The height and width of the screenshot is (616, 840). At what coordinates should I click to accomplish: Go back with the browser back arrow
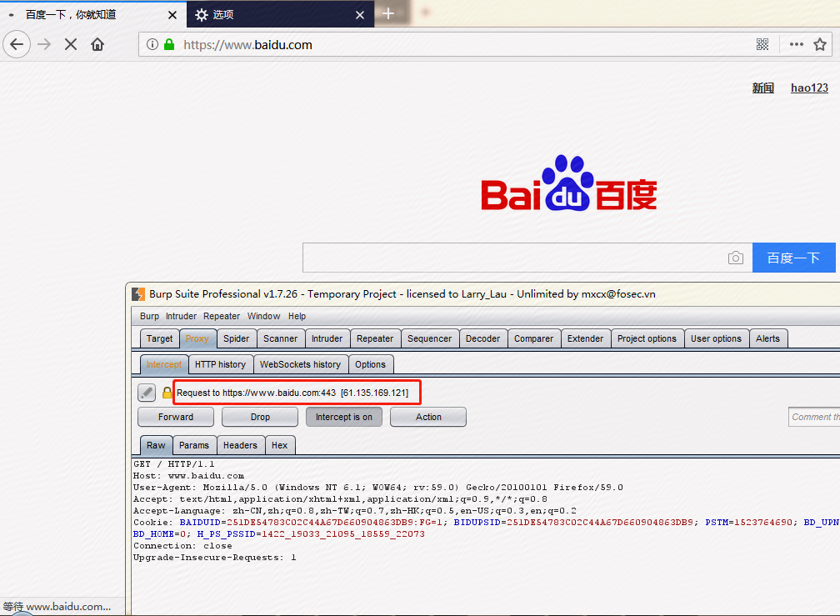[17, 44]
